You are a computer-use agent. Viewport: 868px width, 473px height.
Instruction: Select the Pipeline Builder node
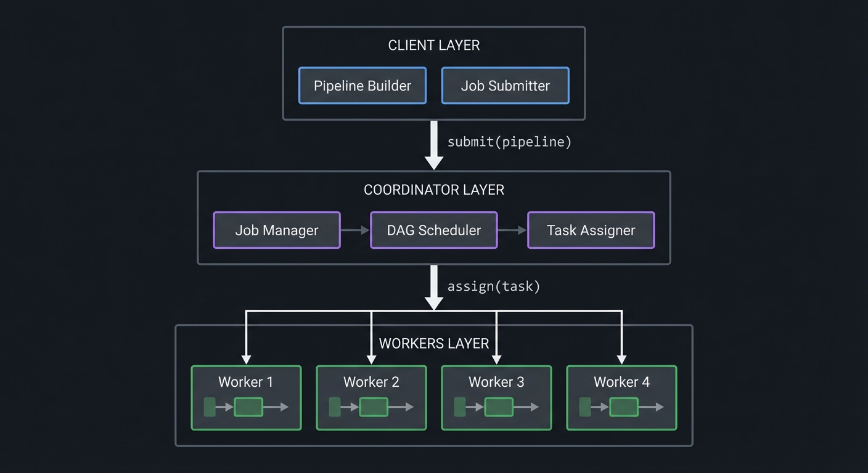pyautogui.click(x=362, y=86)
